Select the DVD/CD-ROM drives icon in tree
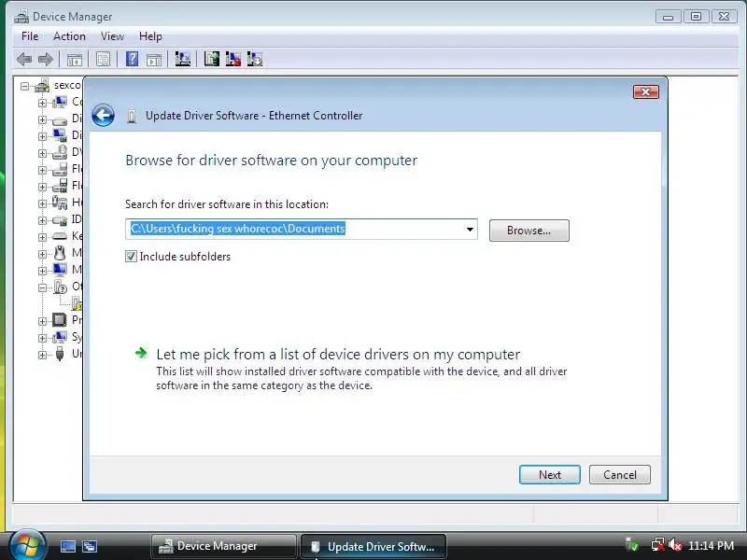The height and width of the screenshot is (560, 747). [x=60, y=152]
